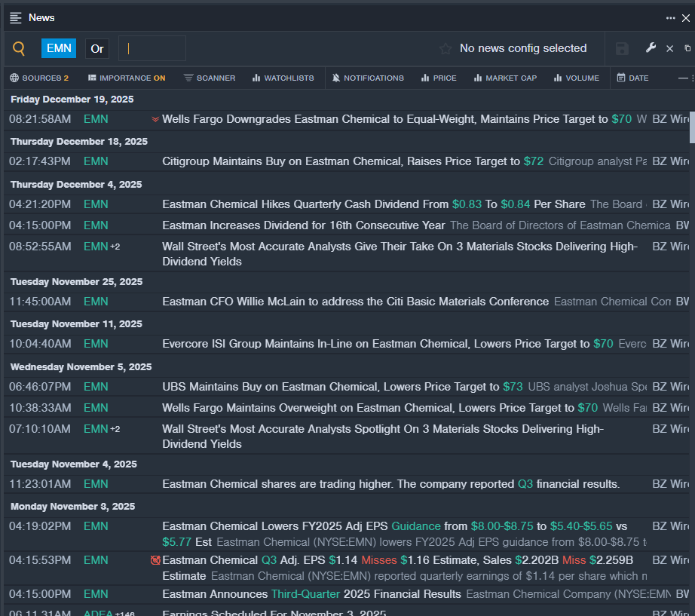Open the Sources filter dropdown

(39, 78)
